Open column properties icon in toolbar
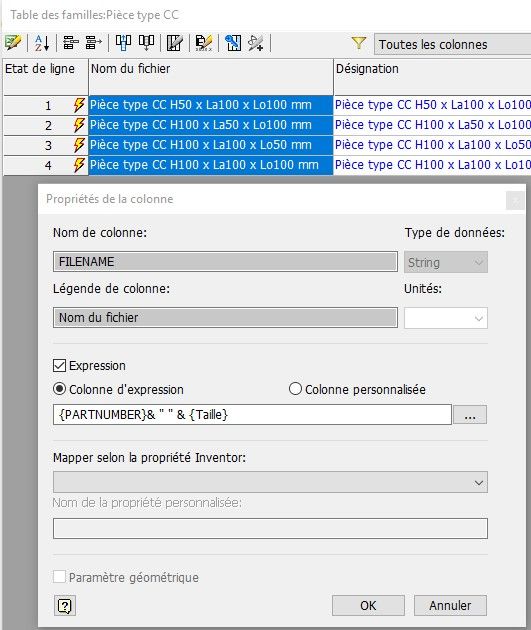 [x=175, y=43]
